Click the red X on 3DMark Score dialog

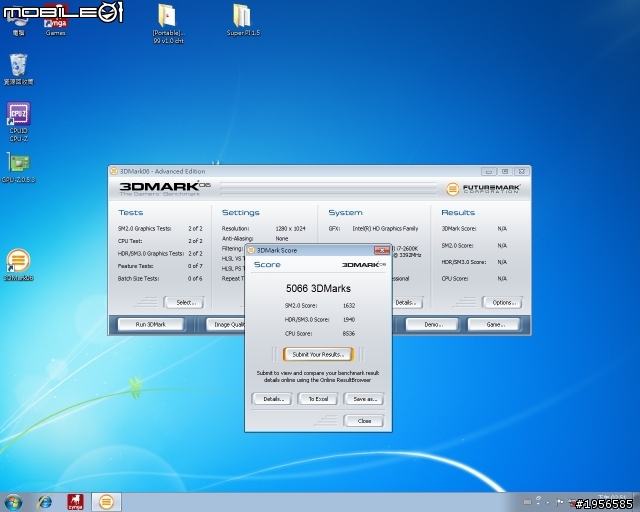[x=382, y=250]
